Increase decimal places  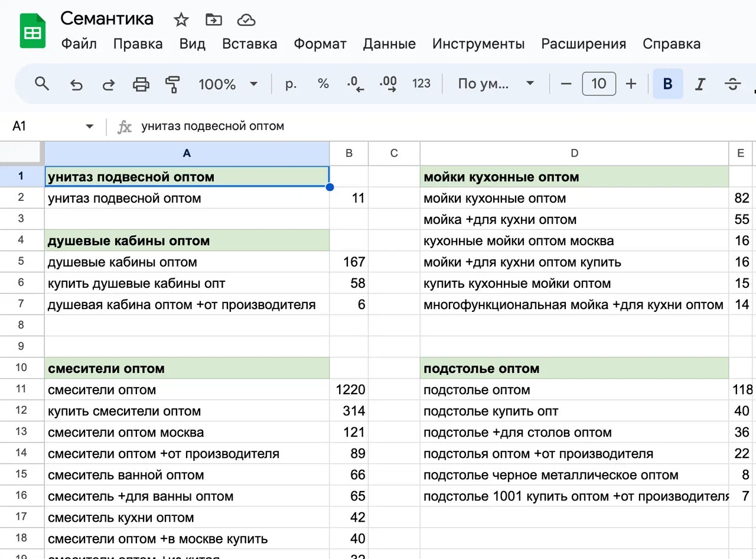click(x=388, y=84)
